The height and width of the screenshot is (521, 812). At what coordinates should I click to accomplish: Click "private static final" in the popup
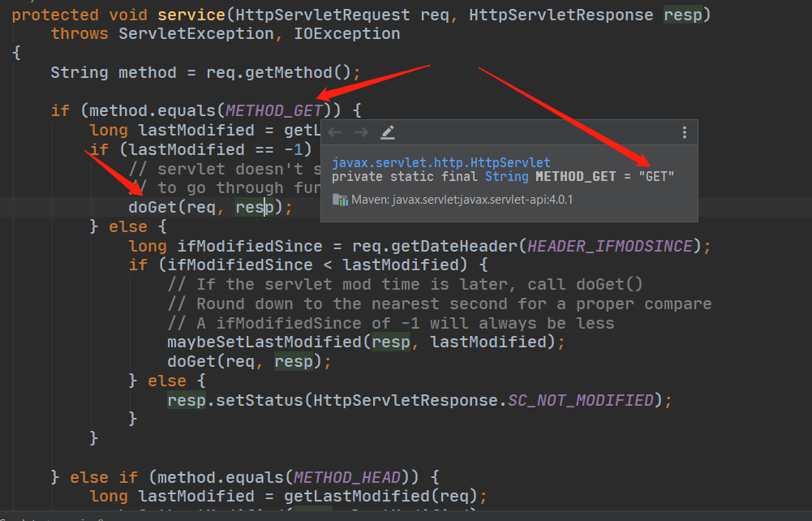click(x=405, y=177)
